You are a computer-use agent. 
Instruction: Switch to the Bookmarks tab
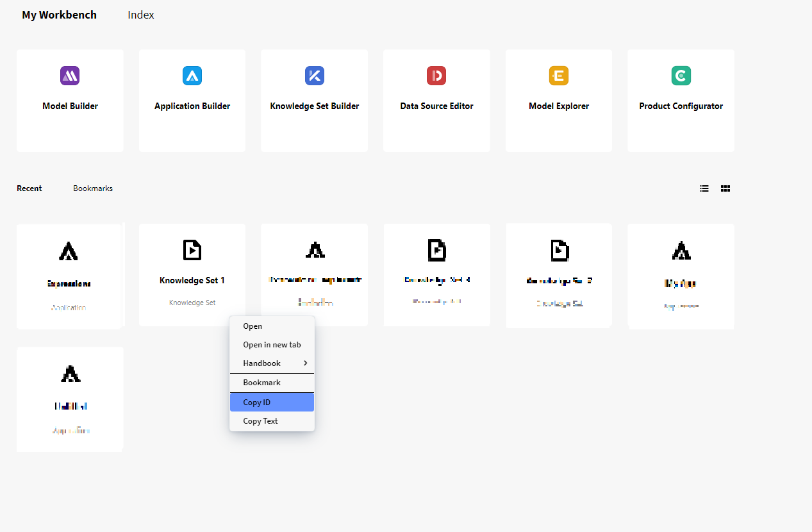coord(93,188)
